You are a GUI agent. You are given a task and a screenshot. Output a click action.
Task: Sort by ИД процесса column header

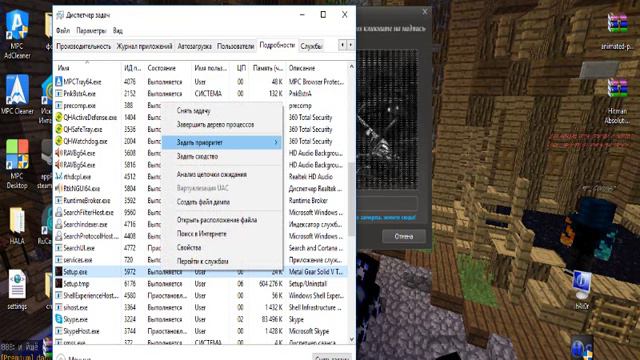pos(133,68)
